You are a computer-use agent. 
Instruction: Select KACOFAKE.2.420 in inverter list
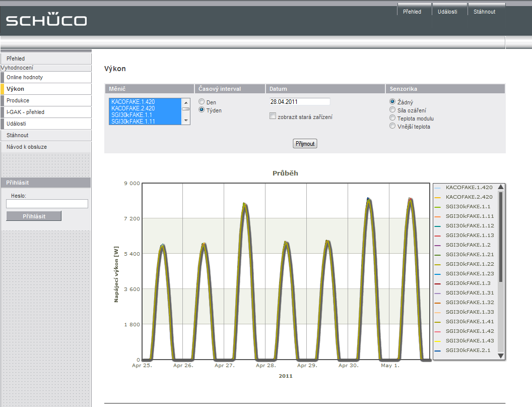[x=145, y=108]
